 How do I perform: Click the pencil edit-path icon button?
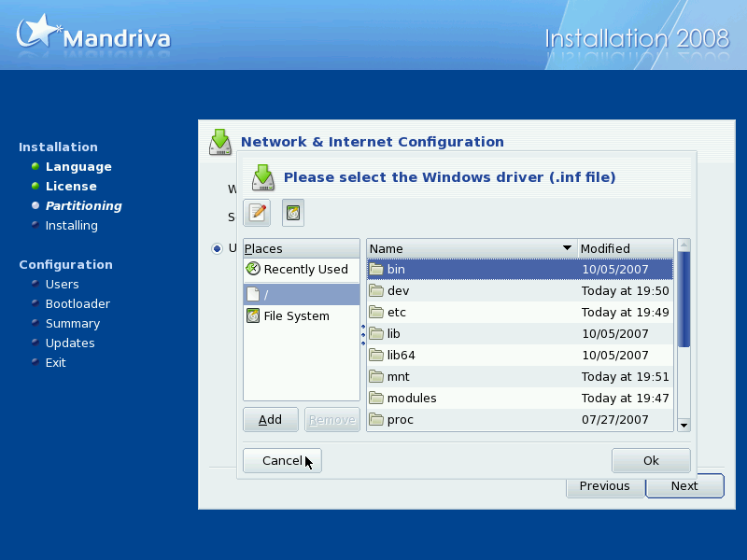click(257, 213)
